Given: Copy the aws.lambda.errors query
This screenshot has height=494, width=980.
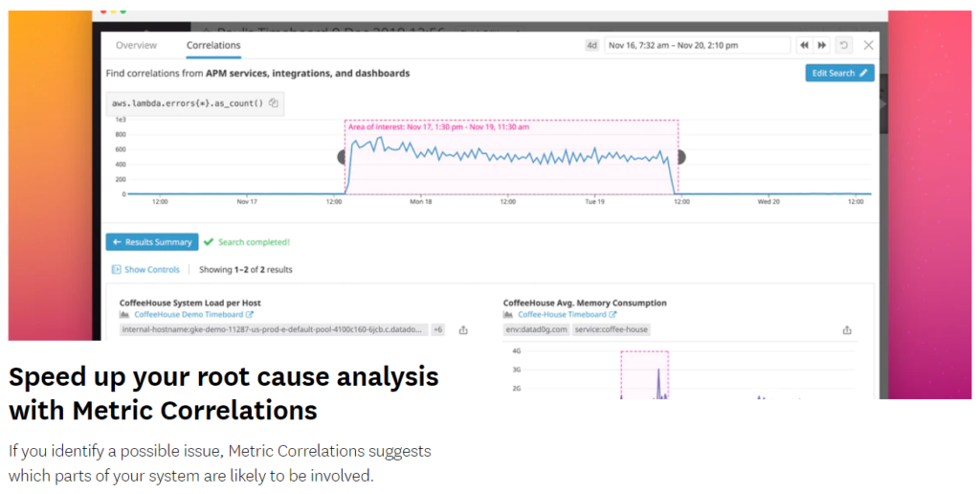Looking at the screenshot, I should point(273,103).
